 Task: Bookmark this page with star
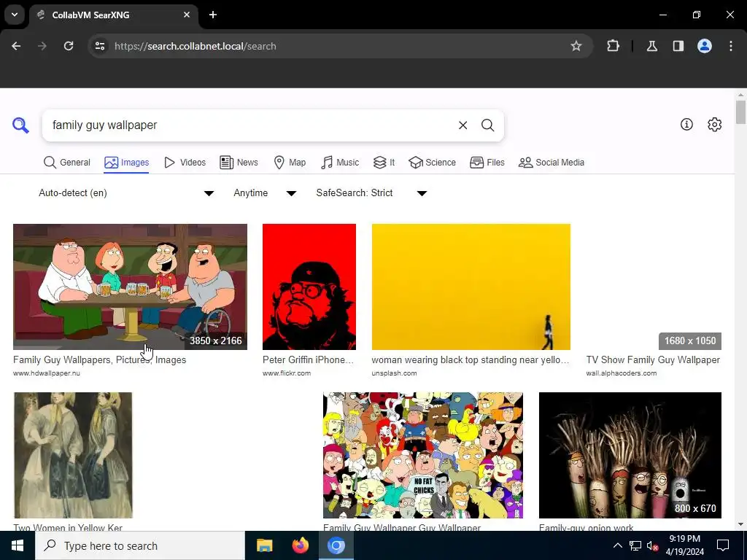click(x=576, y=46)
